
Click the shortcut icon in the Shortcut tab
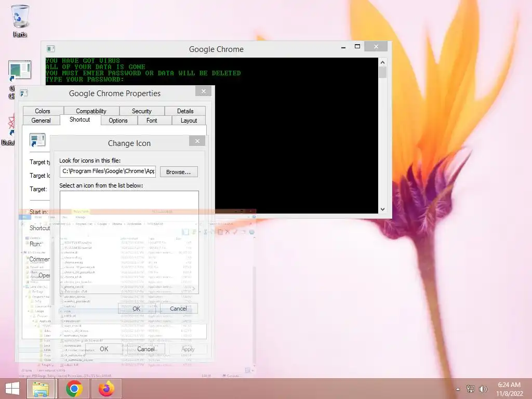[37, 140]
